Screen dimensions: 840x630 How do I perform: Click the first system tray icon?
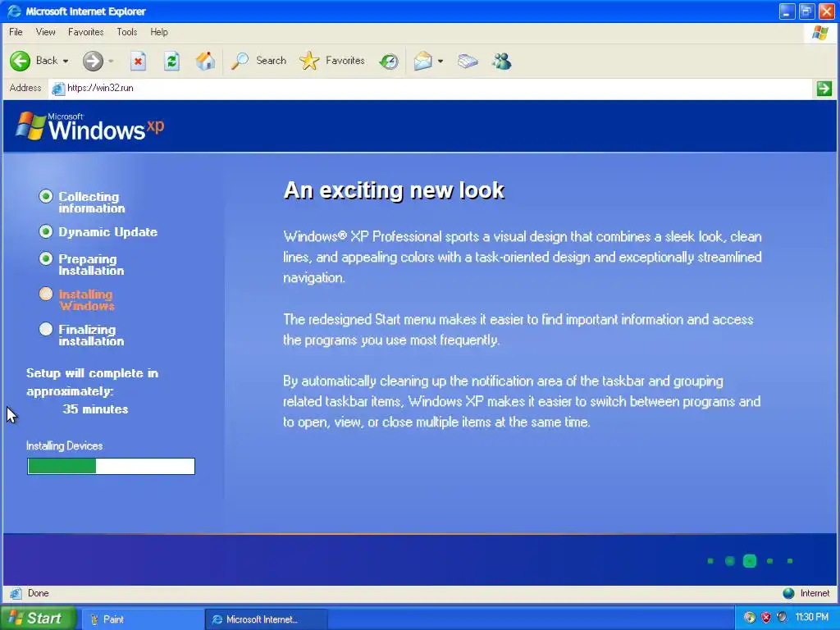750,617
